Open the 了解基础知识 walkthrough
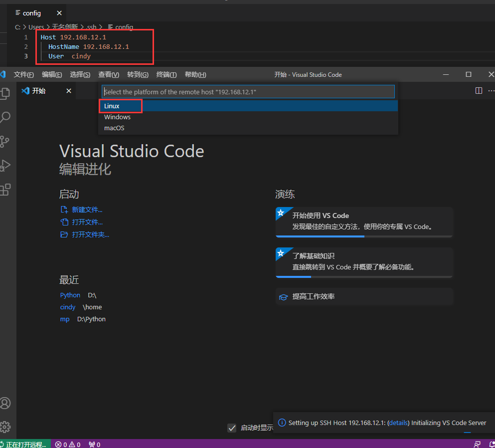The width and height of the screenshot is (495, 448). (x=364, y=261)
